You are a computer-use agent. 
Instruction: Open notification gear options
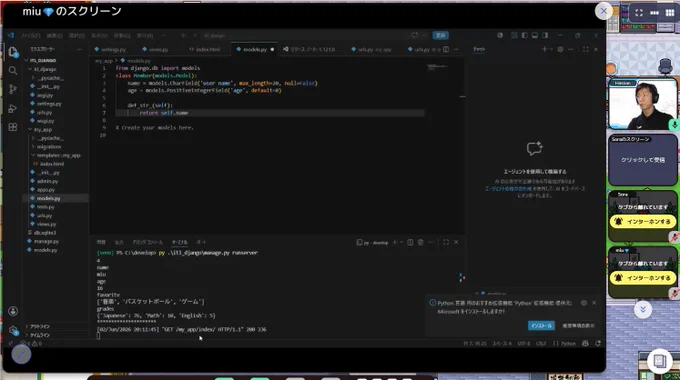(x=584, y=303)
